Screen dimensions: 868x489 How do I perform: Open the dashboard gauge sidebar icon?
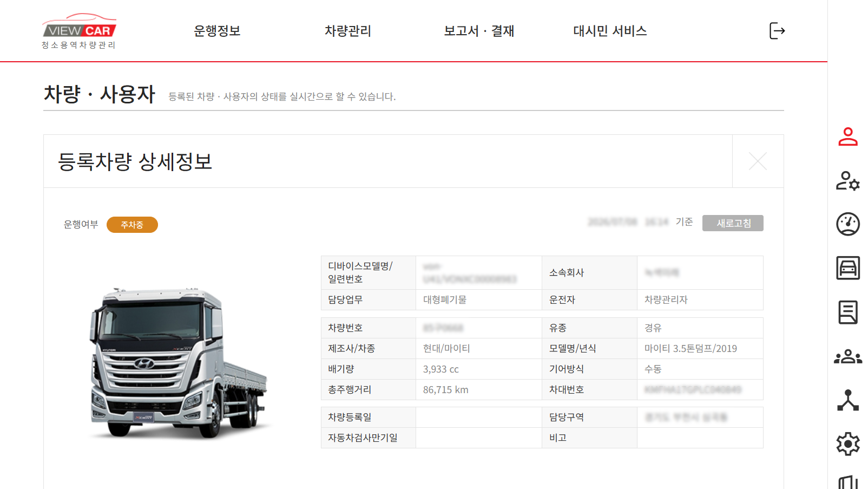848,224
